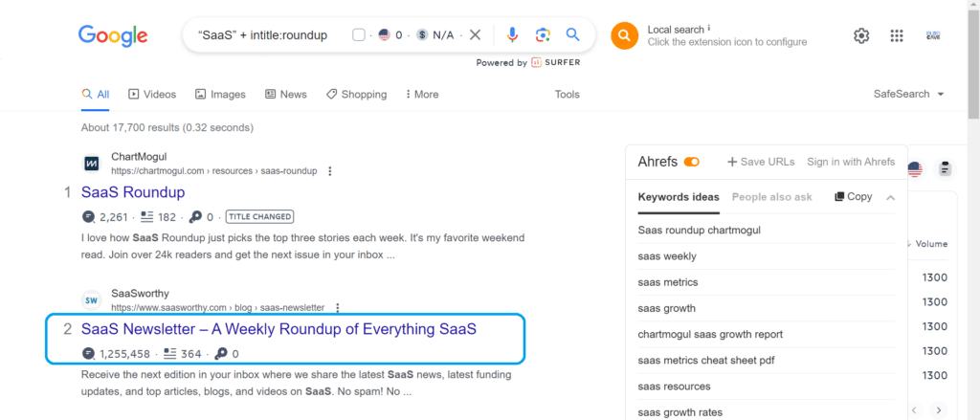Toggle the Ahrefs switch off
This screenshot has height=420, width=980.
pyautogui.click(x=692, y=162)
